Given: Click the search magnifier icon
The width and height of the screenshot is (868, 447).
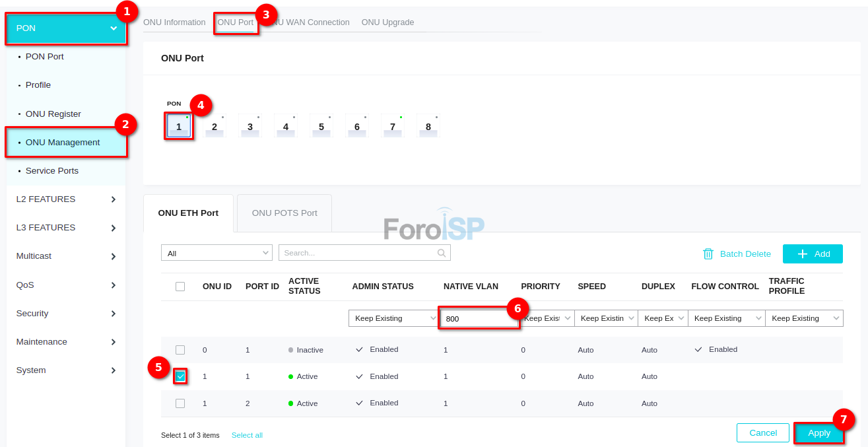Looking at the screenshot, I should click(442, 253).
